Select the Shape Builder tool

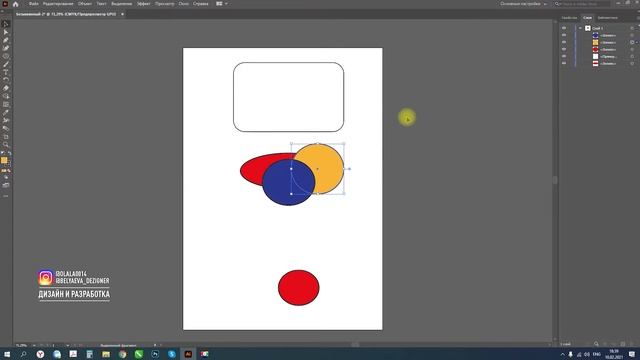(6, 96)
